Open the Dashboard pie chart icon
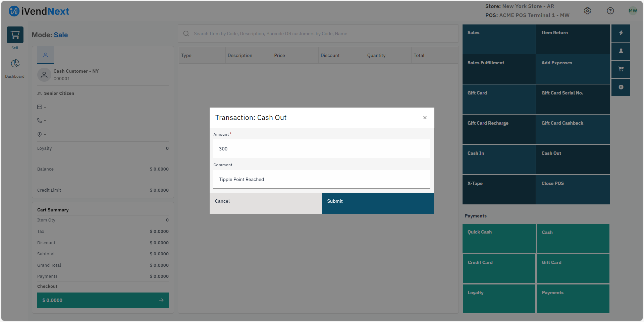Image resolution: width=644 pixels, height=322 pixels. click(15, 64)
